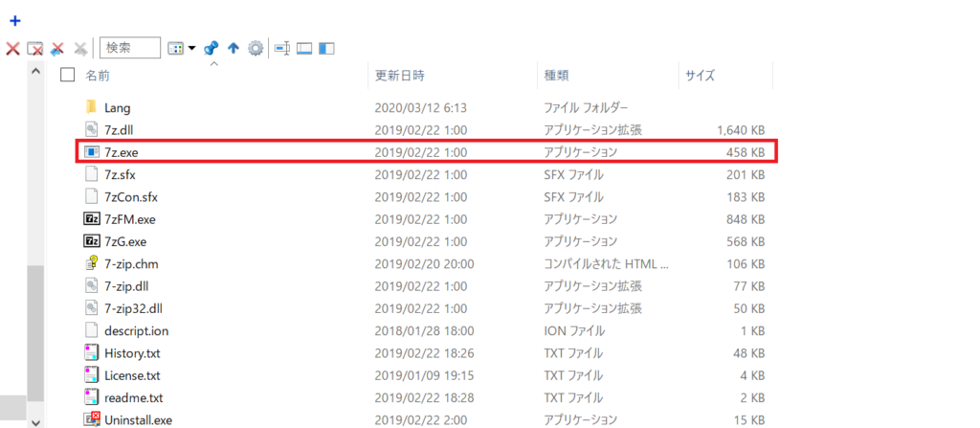
Task: Click the 7zFM.exe 7z logo icon
Action: [x=91, y=219]
